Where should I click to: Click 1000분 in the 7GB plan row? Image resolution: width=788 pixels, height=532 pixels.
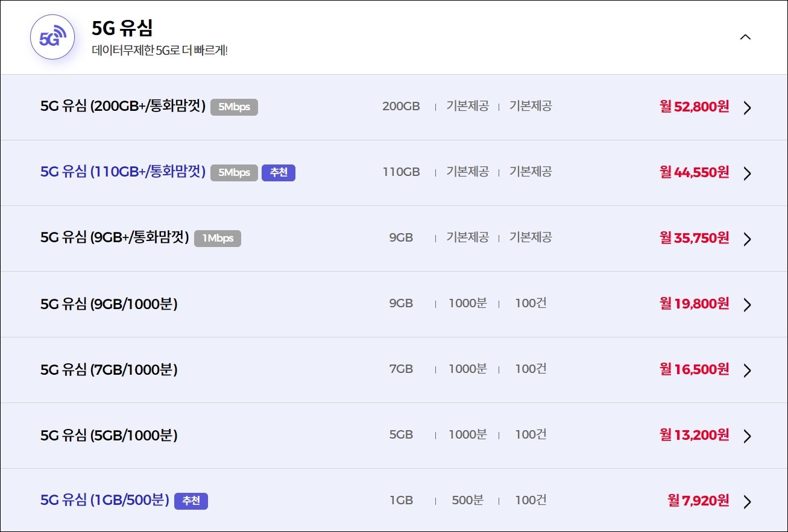(x=468, y=369)
